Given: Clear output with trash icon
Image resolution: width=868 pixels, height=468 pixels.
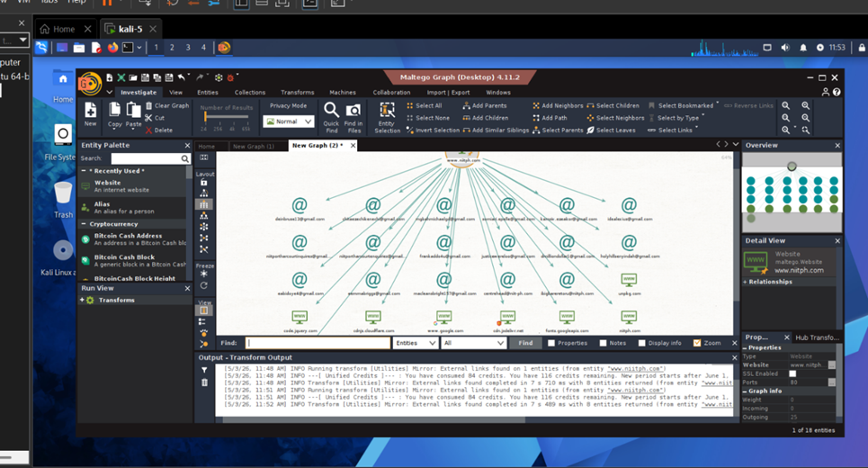Looking at the screenshot, I should click(x=204, y=382).
